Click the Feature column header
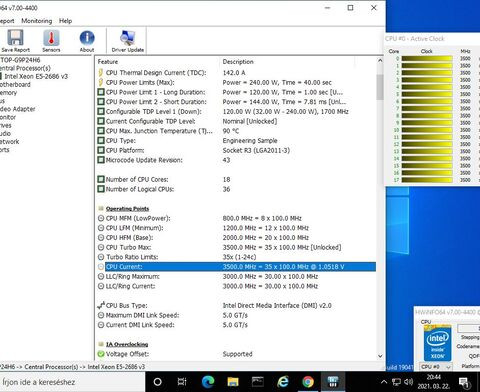The width and height of the screenshot is (480, 392). (x=108, y=62)
